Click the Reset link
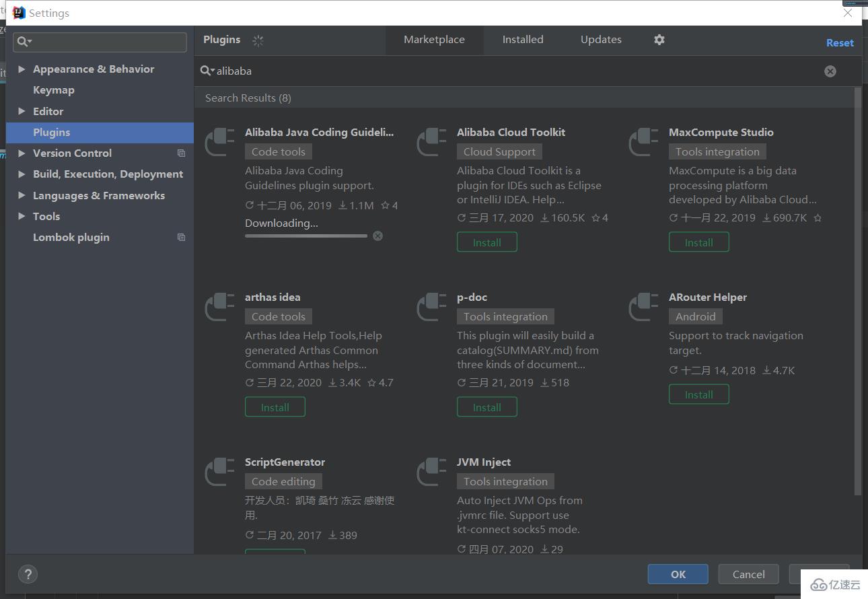This screenshot has height=599, width=868. pyautogui.click(x=840, y=43)
